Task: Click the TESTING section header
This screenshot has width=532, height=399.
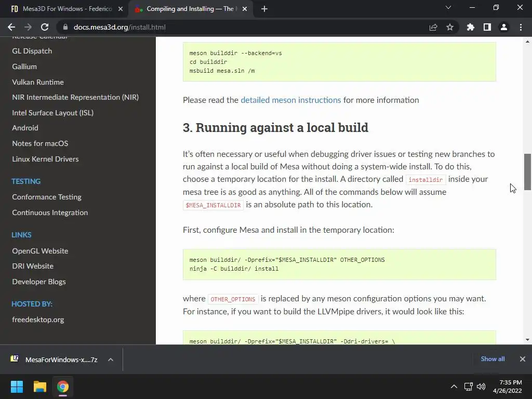Action: coord(26,181)
